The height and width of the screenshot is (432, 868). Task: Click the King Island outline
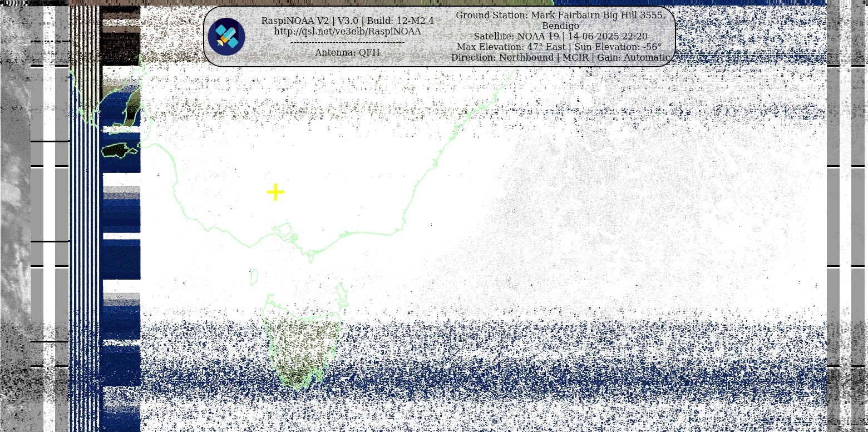point(254,276)
